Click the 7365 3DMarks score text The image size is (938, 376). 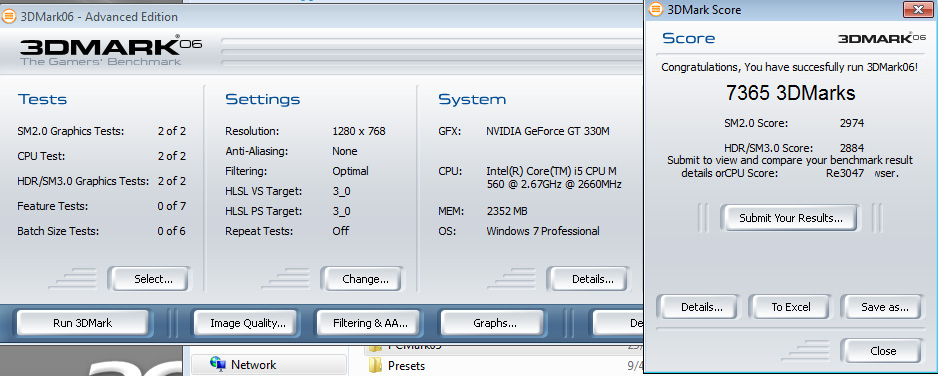point(790,93)
